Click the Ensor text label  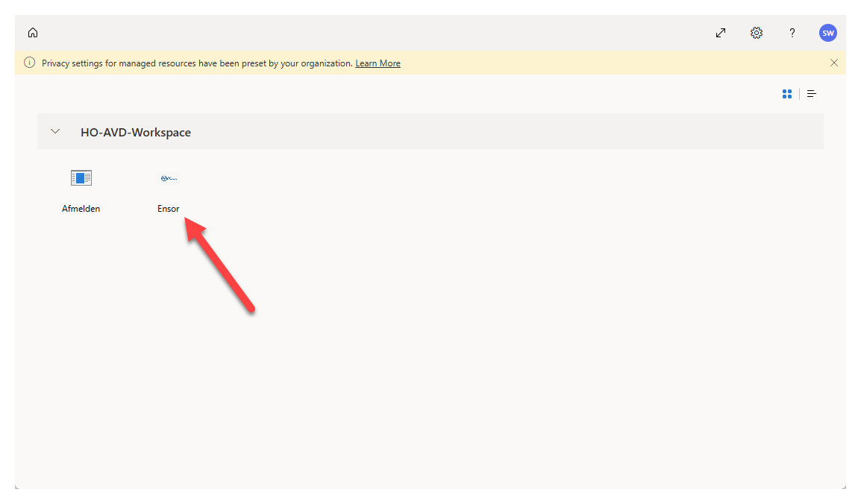click(169, 209)
